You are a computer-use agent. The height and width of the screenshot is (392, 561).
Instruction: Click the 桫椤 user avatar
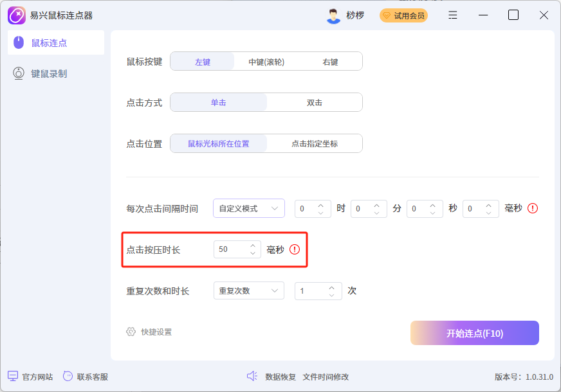[335, 15]
